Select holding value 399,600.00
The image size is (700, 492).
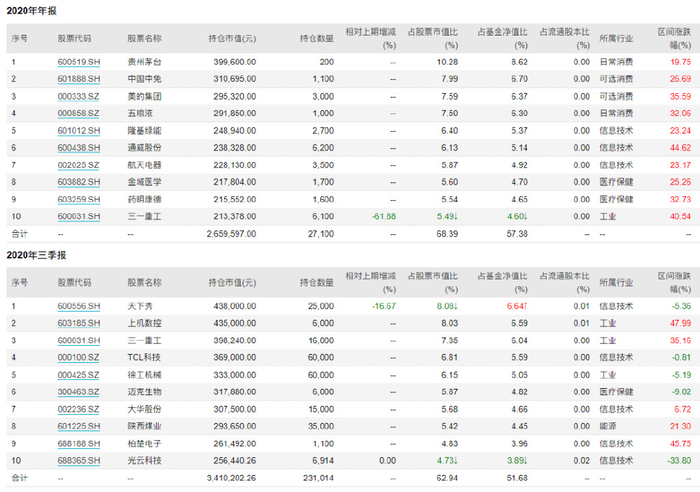tap(234, 62)
